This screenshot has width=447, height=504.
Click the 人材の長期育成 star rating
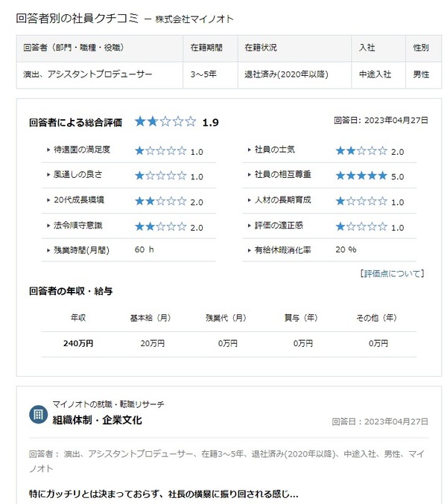point(361,201)
